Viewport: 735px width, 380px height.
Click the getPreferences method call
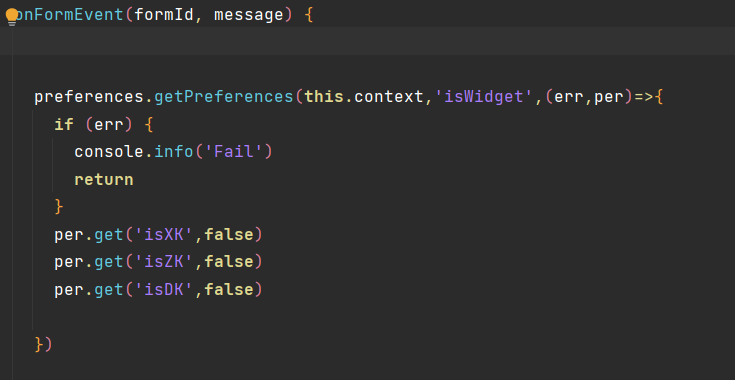224,97
